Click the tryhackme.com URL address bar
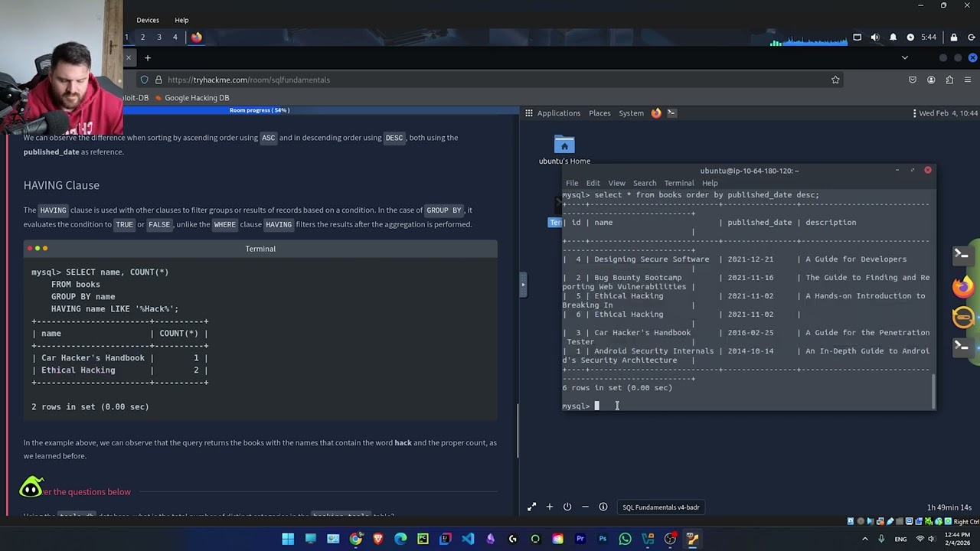980x551 pixels. 490,80
